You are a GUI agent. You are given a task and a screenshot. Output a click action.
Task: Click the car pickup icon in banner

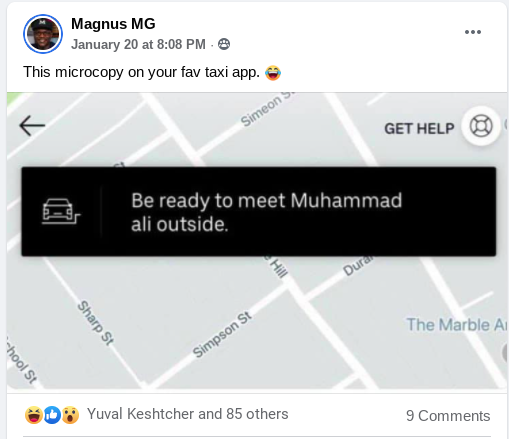[61, 211]
